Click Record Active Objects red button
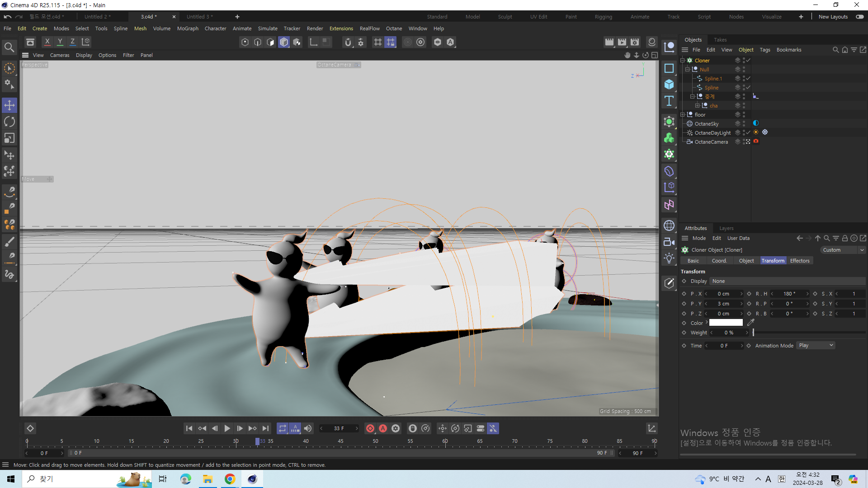 370,428
